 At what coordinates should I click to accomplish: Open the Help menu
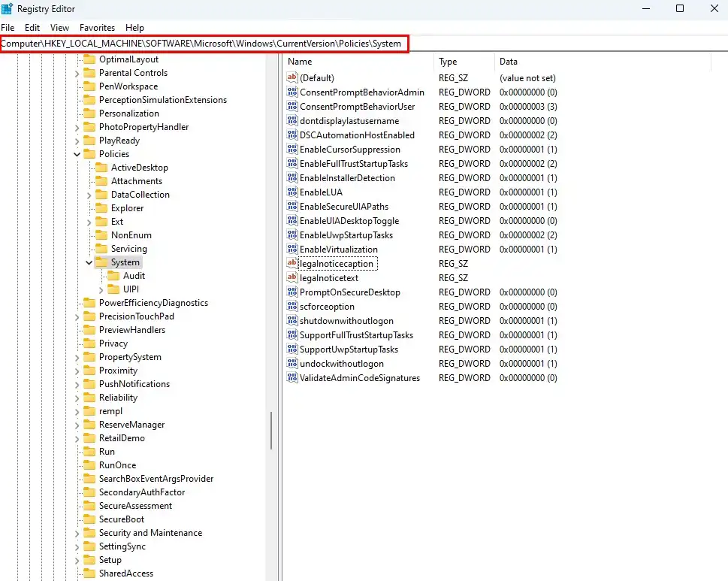point(134,27)
